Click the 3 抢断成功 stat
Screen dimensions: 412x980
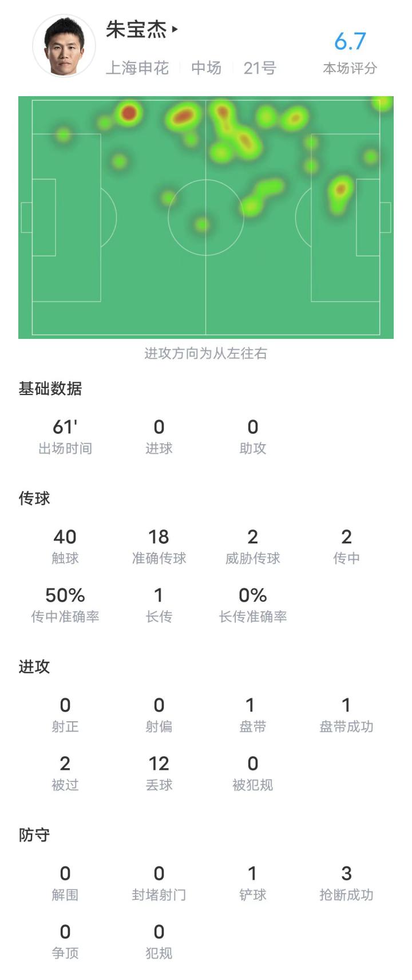346,883
